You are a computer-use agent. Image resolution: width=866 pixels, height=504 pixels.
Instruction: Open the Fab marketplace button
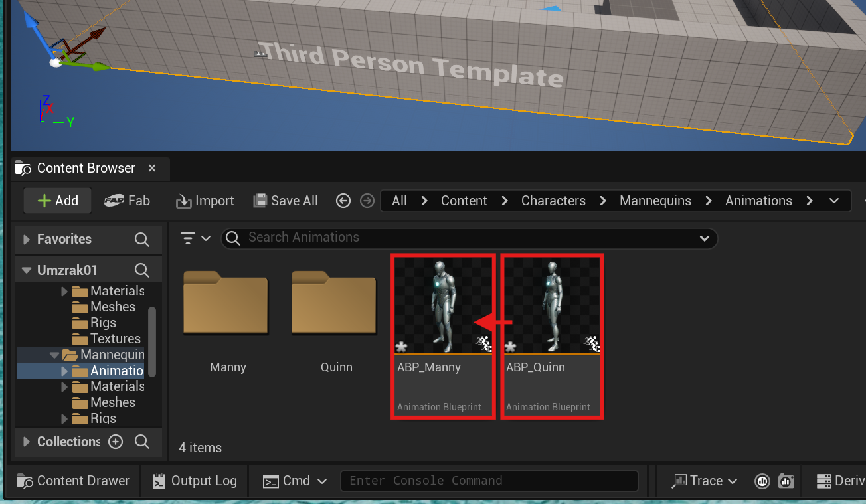127,201
